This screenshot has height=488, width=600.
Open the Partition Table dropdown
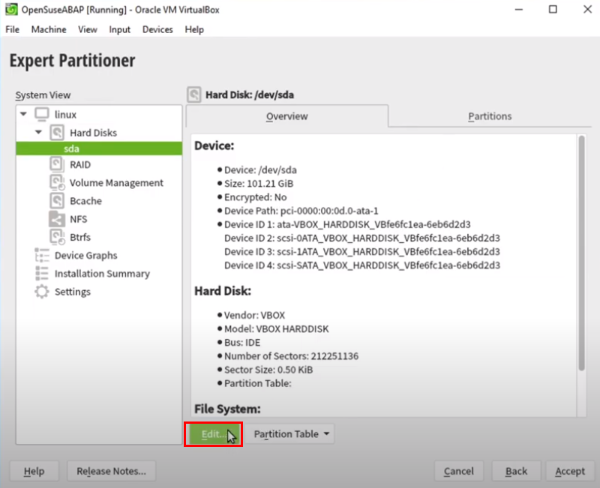(290, 434)
